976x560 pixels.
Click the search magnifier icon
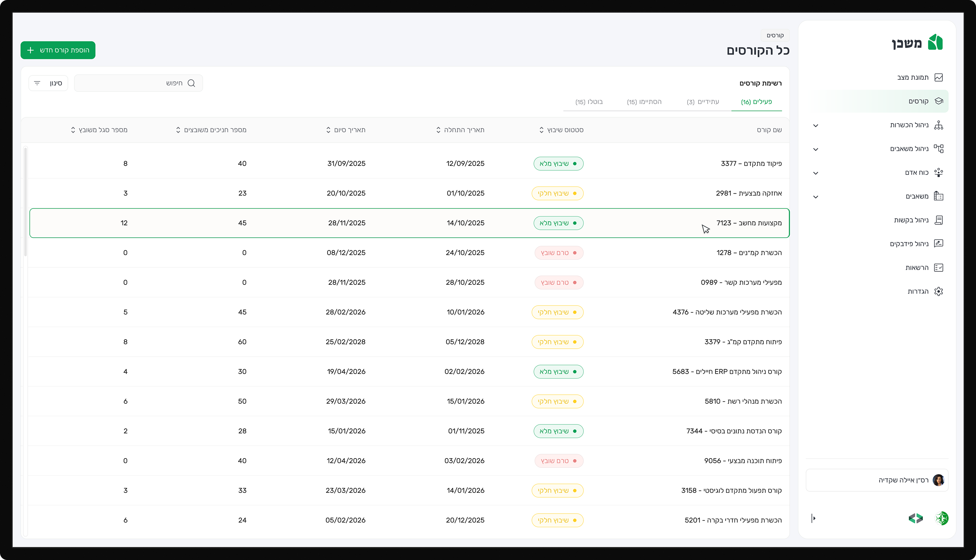pyautogui.click(x=191, y=83)
